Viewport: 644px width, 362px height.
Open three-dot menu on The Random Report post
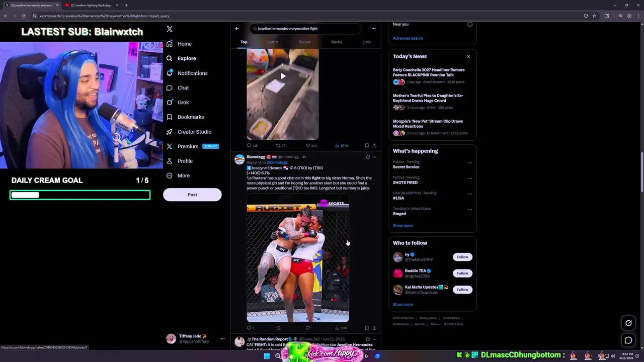coord(374,339)
